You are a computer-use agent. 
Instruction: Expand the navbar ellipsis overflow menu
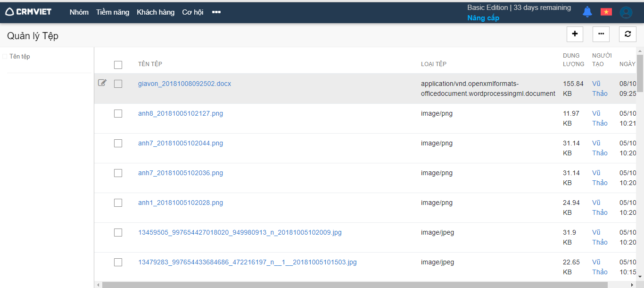click(x=216, y=12)
